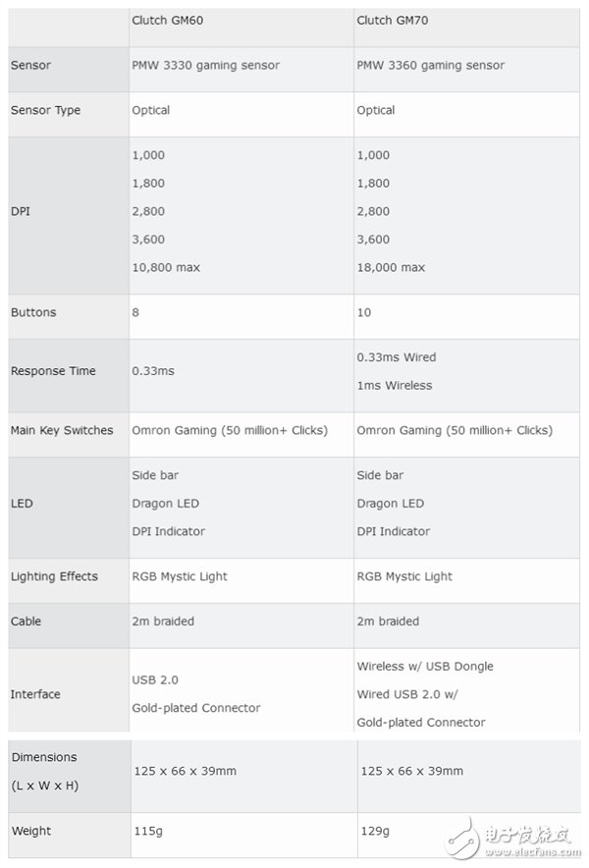Viewport: 589px width, 868px height.
Task: Click the DPI row label
Action: pos(21,211)
